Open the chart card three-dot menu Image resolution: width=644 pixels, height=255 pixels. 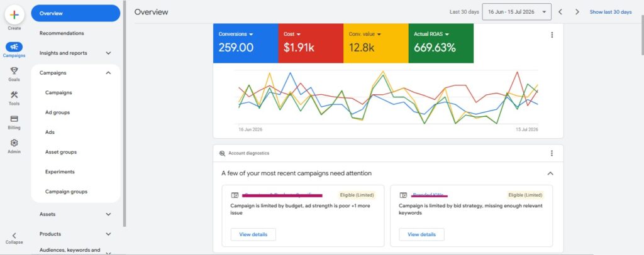click(x=552, y=35)
